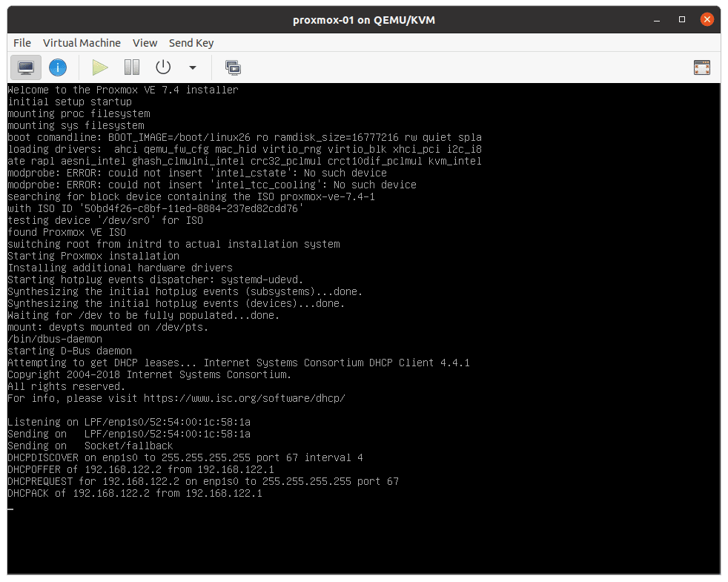Open the Send Key menu
Screen dimensions: 728x582
tap(191, 43)
